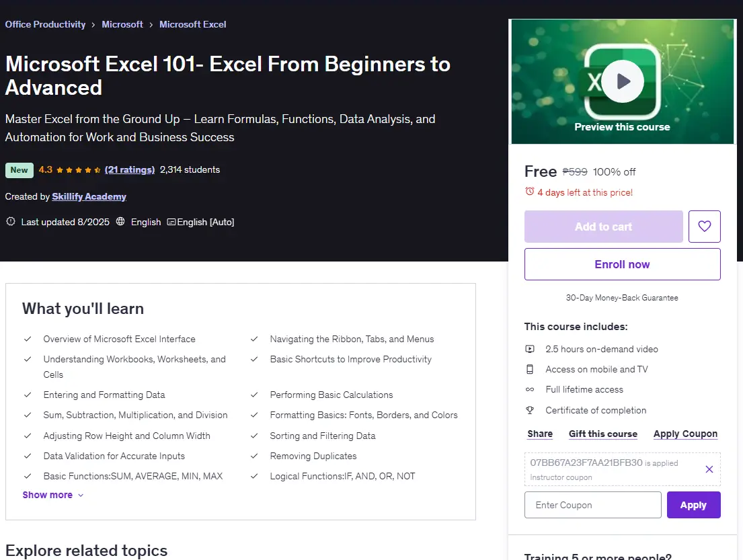Open Office Productivity breadcrumb
The width and height of the screenshot is (743, 560).
(45, 24)
